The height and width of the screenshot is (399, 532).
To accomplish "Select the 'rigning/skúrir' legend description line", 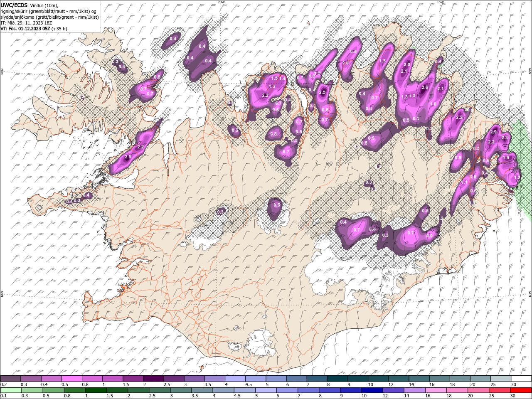I will coord(49,11).
